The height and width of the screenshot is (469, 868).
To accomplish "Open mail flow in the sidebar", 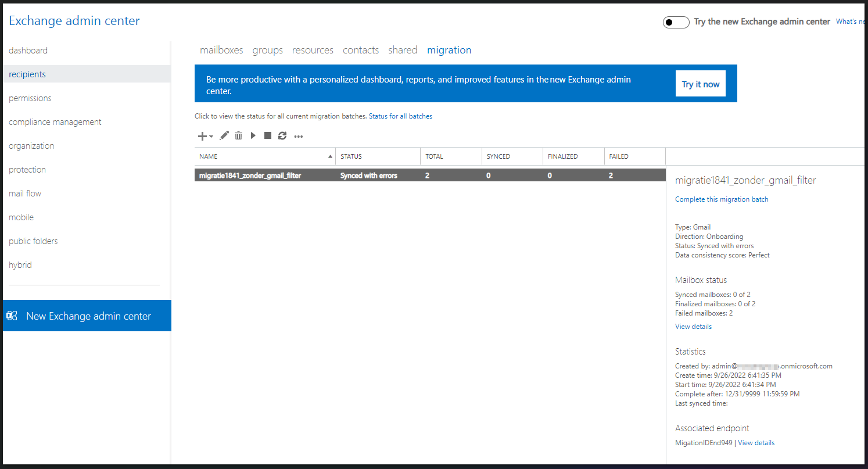I will pos(25,194).
